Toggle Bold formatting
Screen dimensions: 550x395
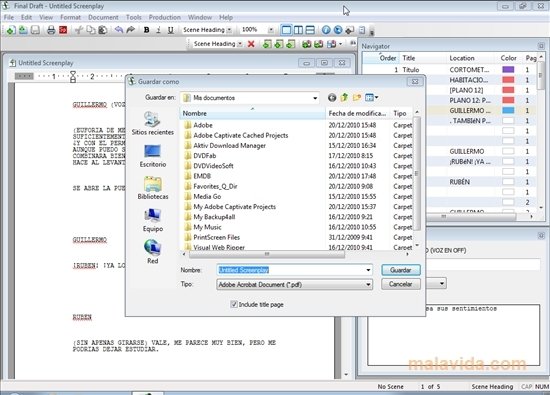pyautogui.click(x=147, y=30)
